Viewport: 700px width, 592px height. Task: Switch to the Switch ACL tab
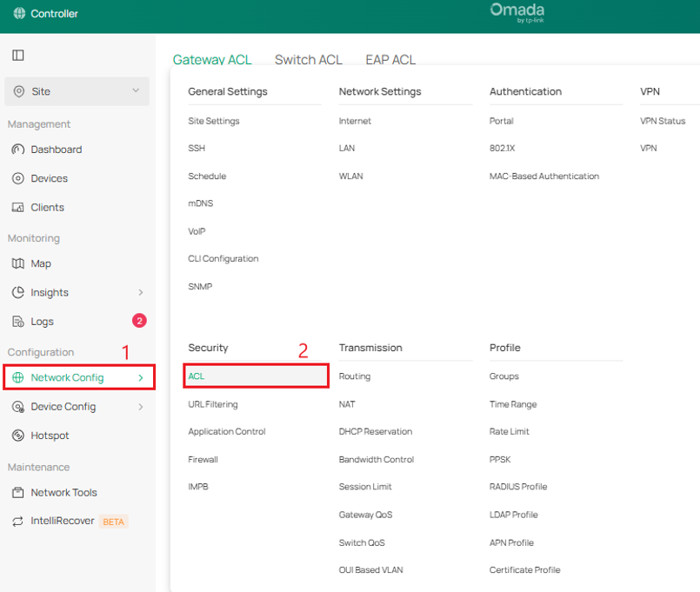click(309, 60)
